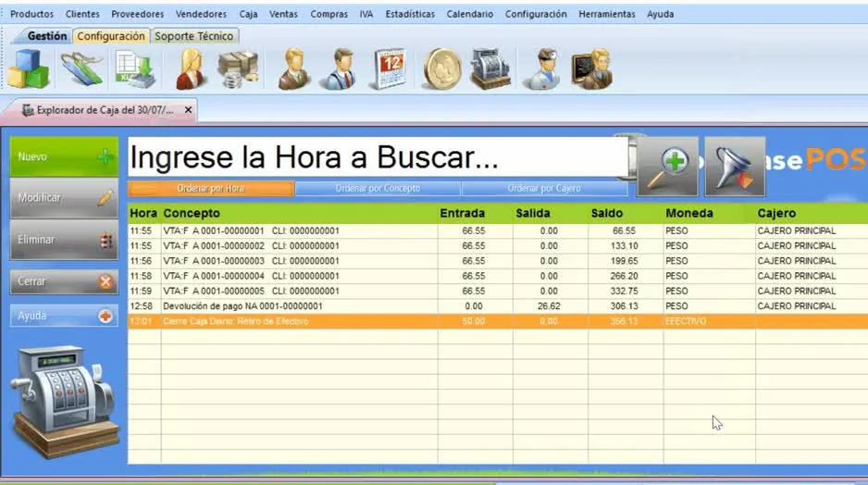
Task: Open the Estadísticas menu
Action: 410,14
